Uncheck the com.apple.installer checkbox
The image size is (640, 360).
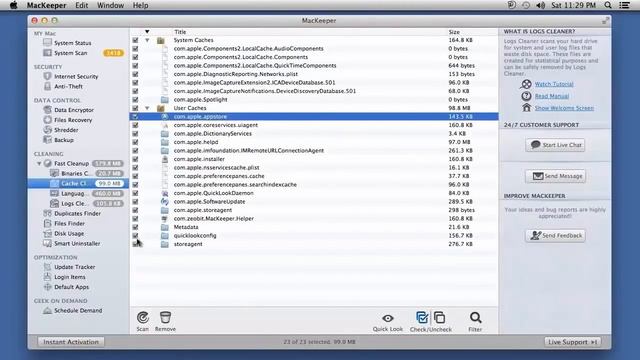(x=135, y=159)
